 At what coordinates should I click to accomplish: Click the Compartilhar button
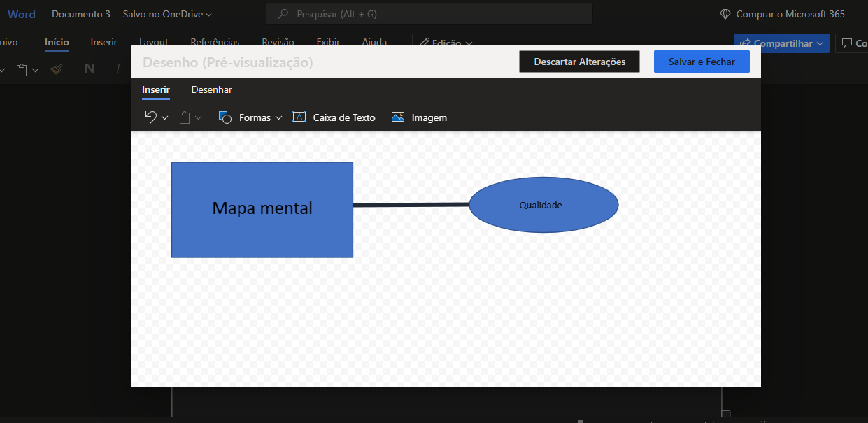point(781,43)
